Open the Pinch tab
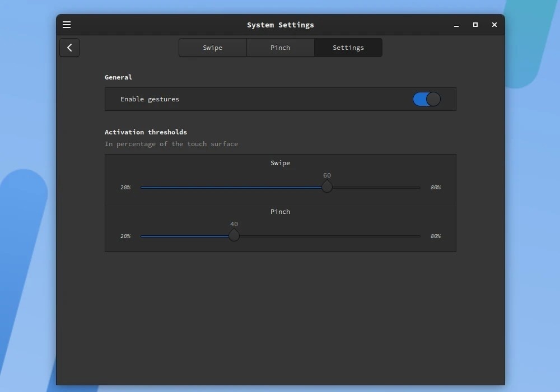Screen dimensions: 560x392 click(281, 48)
